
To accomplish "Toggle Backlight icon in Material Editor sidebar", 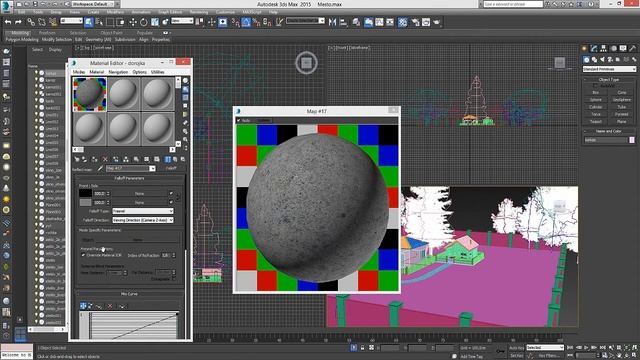I will click(x=186, y=89).
